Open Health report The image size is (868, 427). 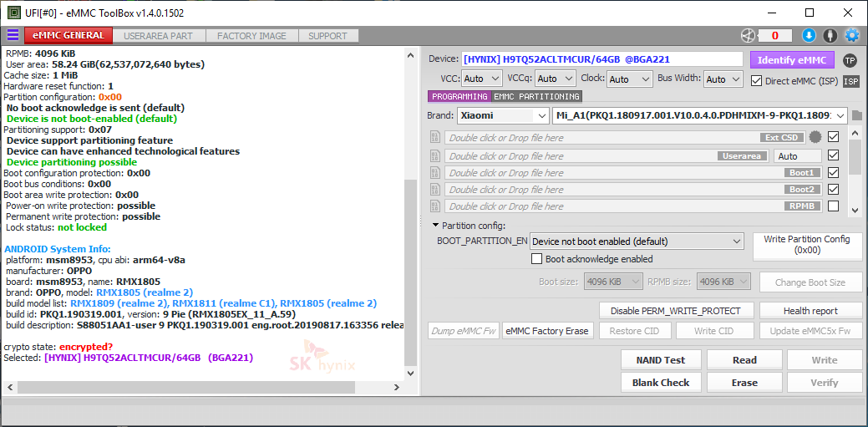pyautogui.click(x=810, y=311)
